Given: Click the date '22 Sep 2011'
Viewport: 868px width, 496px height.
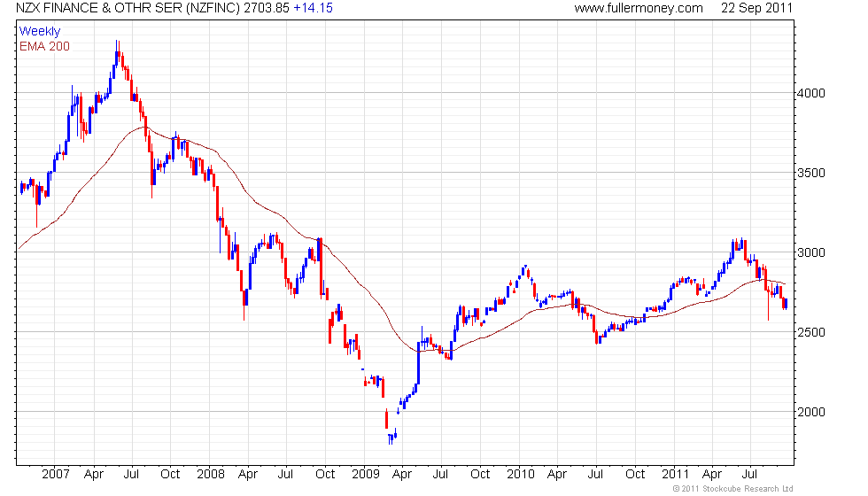Looking at the screenshot, I should pyautogui.click(x=756, y=8).
